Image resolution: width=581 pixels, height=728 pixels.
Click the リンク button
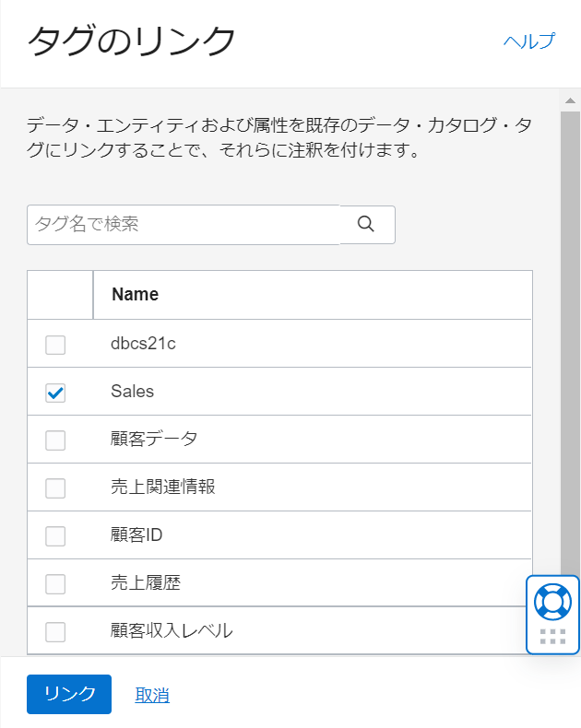point(69,695)
